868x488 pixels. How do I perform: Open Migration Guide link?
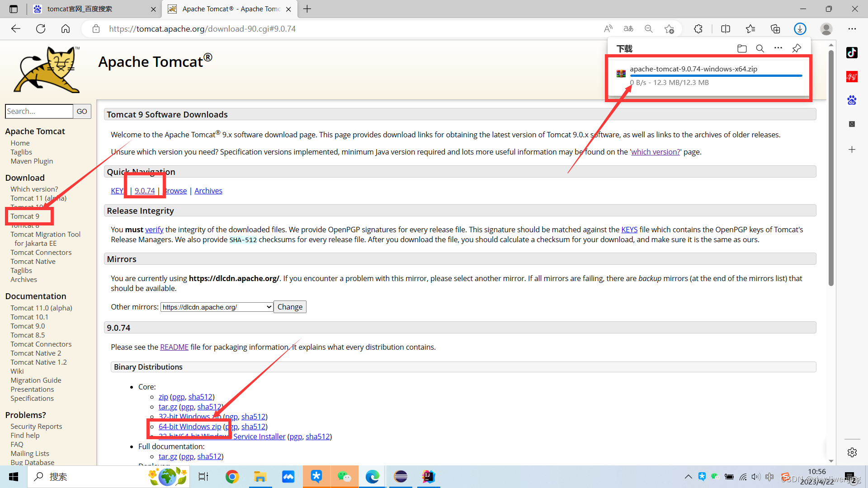click(36, 380)
